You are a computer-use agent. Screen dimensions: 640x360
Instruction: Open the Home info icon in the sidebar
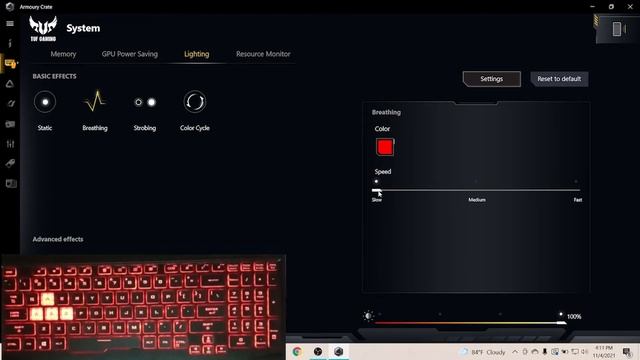[10, 43]
